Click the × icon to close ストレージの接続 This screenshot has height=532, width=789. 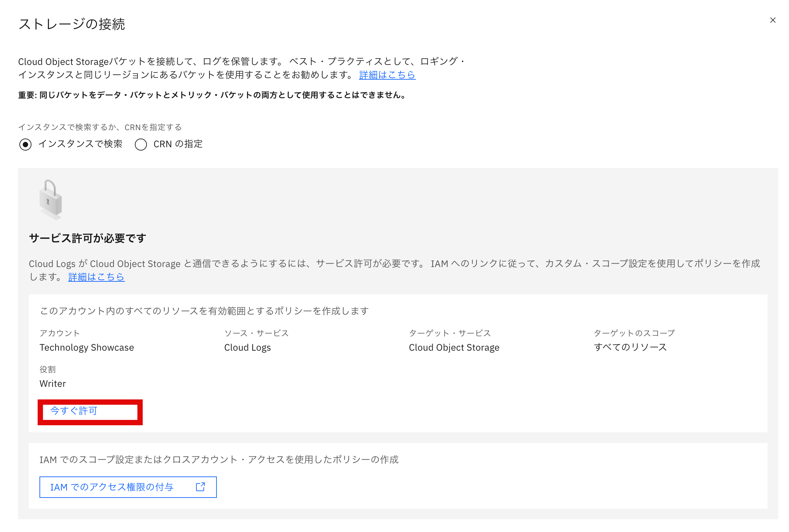tap(773, 20)
